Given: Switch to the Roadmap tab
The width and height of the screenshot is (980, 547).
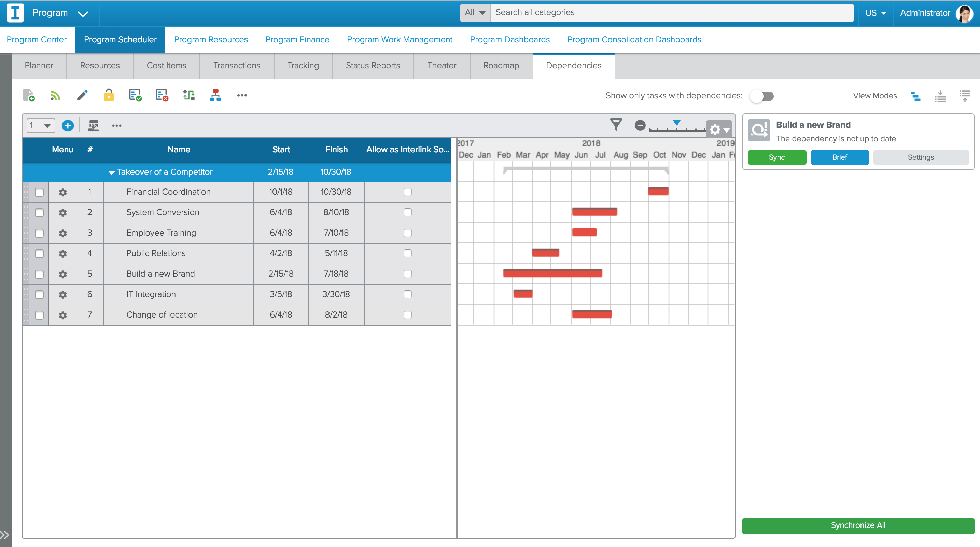Looking at the screenshot, I should 501,66.
